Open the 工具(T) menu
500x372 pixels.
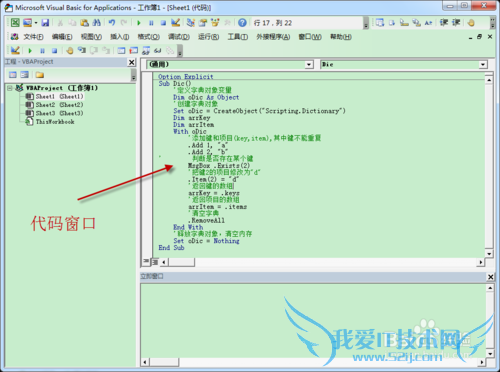238,37
